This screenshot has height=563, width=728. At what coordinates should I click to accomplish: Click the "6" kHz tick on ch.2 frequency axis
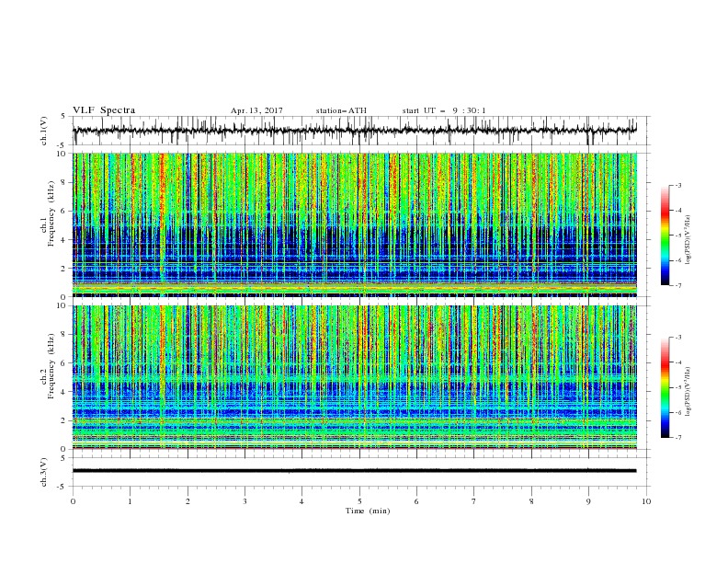[64, 363]
